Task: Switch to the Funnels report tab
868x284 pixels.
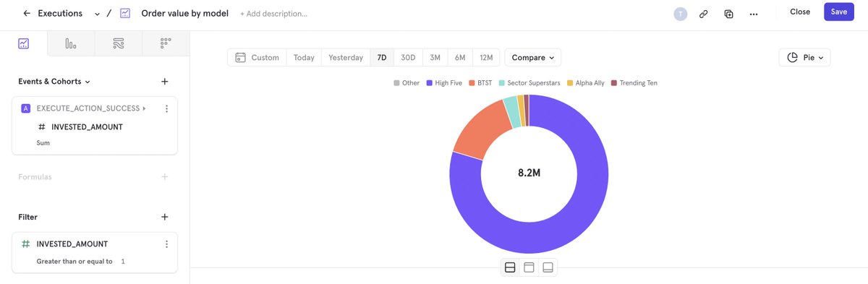Action: point(71,43)
